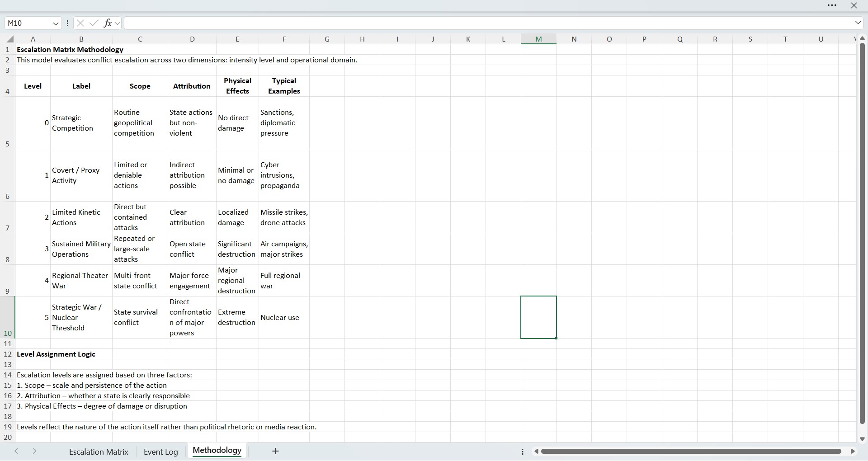
Task: Click the Enter checkmark in formula bar
Action: pos(94,23)
